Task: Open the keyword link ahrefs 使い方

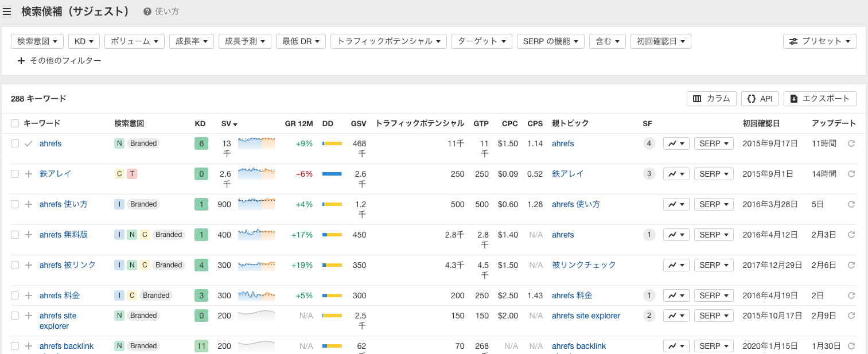Action: [63, 204]
